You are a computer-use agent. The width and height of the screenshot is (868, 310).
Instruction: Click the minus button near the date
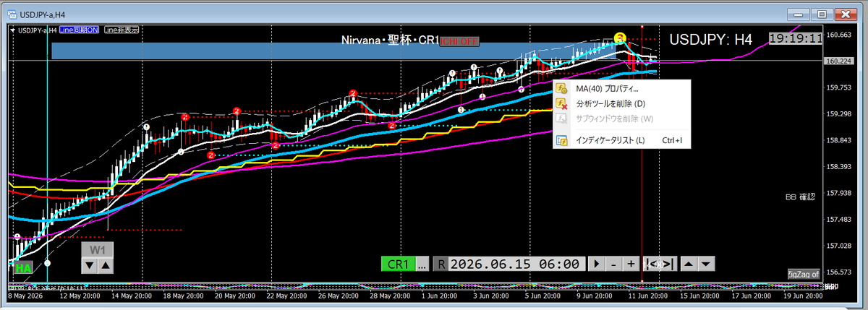pyautogui.click(x=613, y=264)
